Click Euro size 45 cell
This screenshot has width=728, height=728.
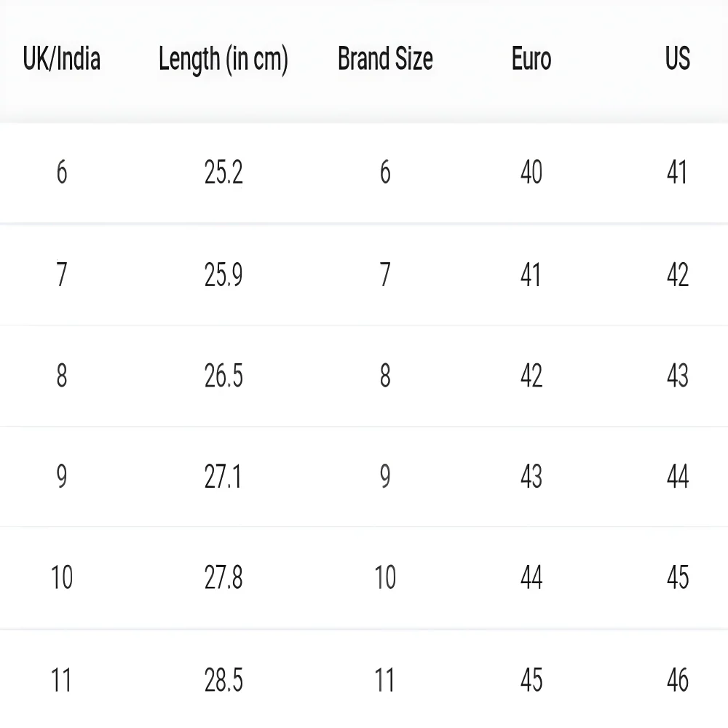point(531,680)
